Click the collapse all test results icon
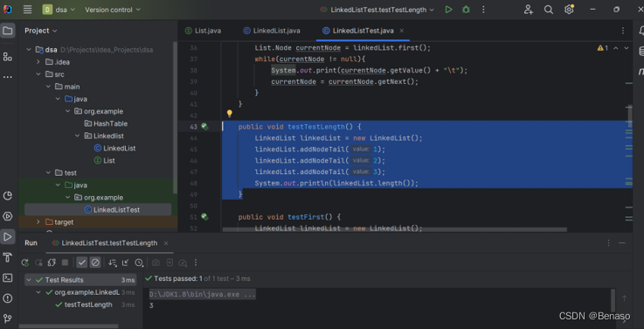Viewport: 644px width, 329px height. (x=126, y=262)
